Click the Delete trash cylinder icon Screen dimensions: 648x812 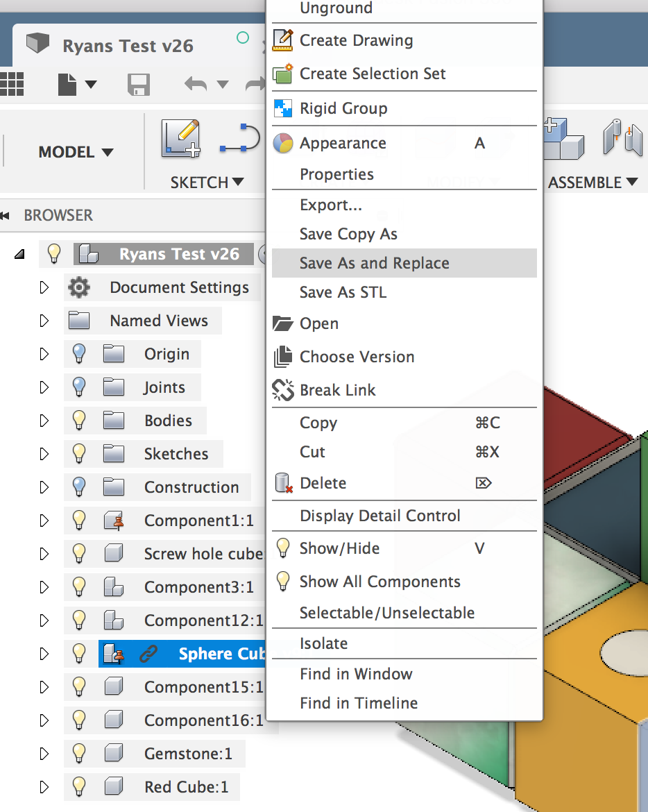[283, 482]
